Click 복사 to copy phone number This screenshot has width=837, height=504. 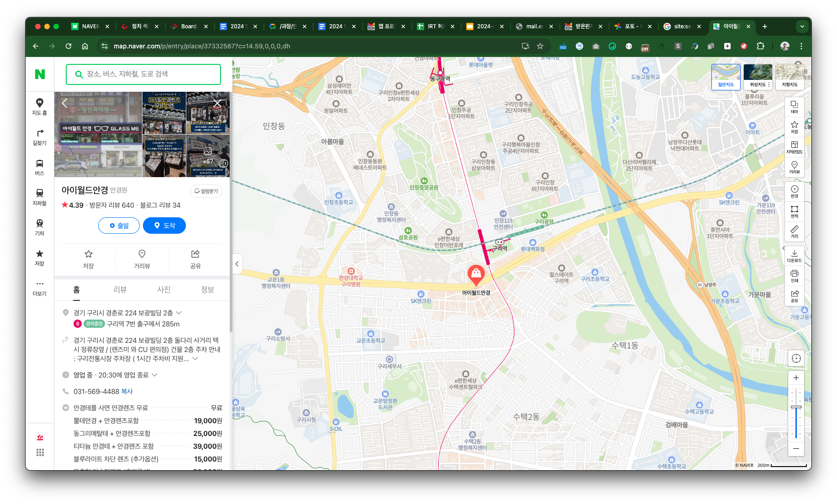click(x=127, y=391)
